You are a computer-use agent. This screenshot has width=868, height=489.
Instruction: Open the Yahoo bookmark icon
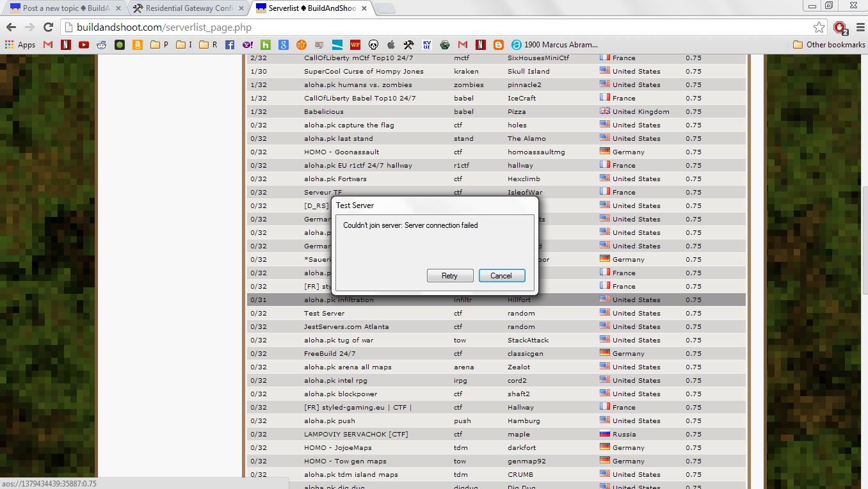247,45
